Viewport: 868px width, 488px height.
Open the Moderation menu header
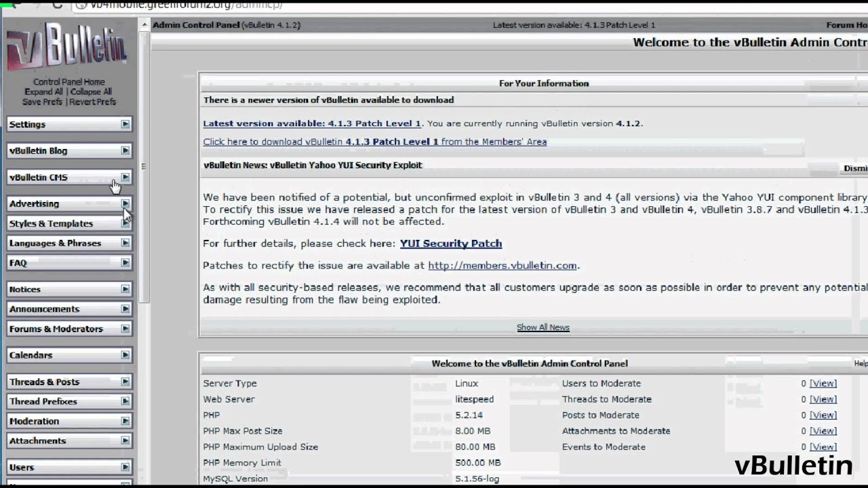[69, 421]
